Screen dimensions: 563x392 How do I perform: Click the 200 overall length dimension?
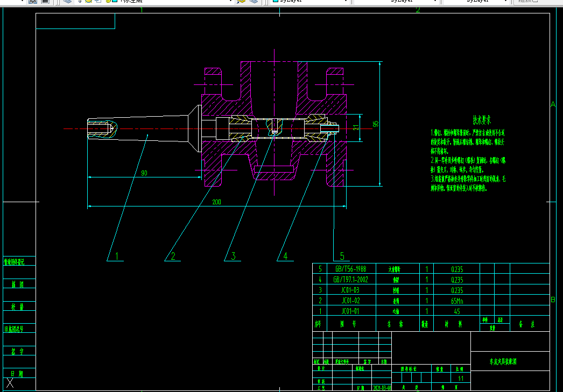[216, 202]
